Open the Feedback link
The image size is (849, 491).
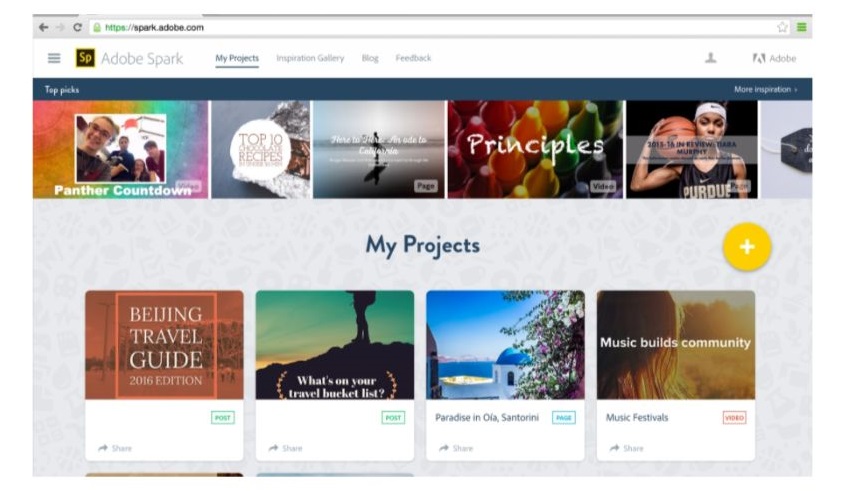[x=413, y=58]
